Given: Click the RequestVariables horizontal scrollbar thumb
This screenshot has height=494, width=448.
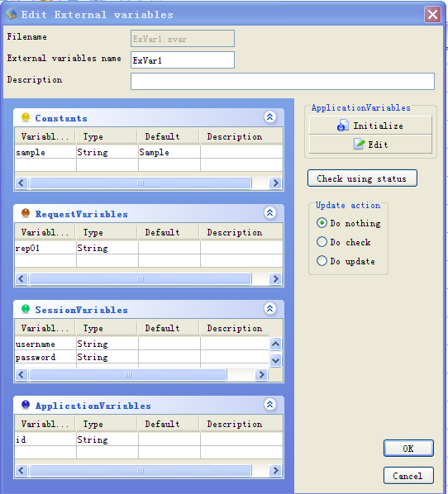Looking at the screenshot, I should tap(141, 279).
